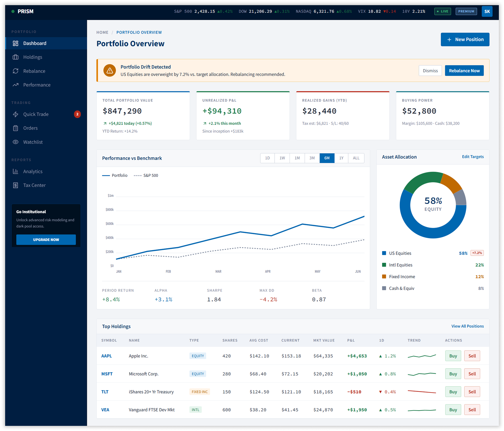Click the Tax Center receipt icon
Screen dimensions: 504x431
tap(15, 185)
